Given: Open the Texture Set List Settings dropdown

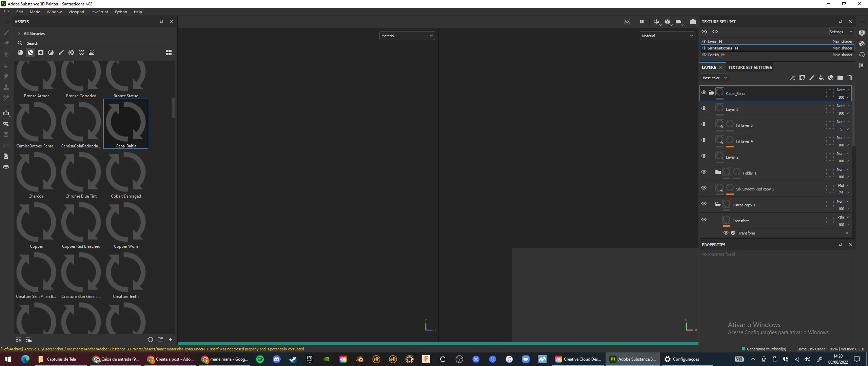Looking at the screenshot, I should coord(841,32).
